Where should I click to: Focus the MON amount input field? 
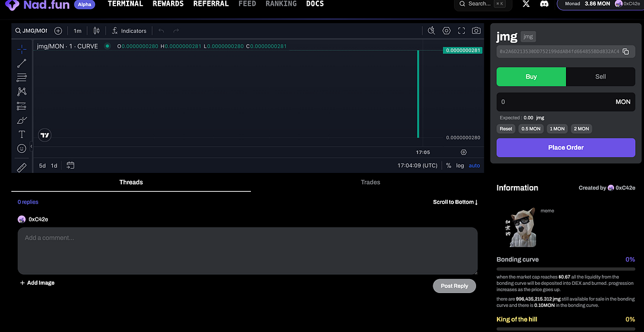pyautogui.click(x=565, y=101)
